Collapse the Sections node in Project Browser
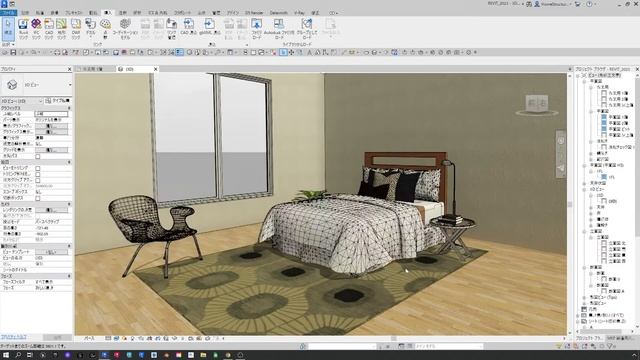The height and width of the screenshot is (360, 640). tap(584, 267)
